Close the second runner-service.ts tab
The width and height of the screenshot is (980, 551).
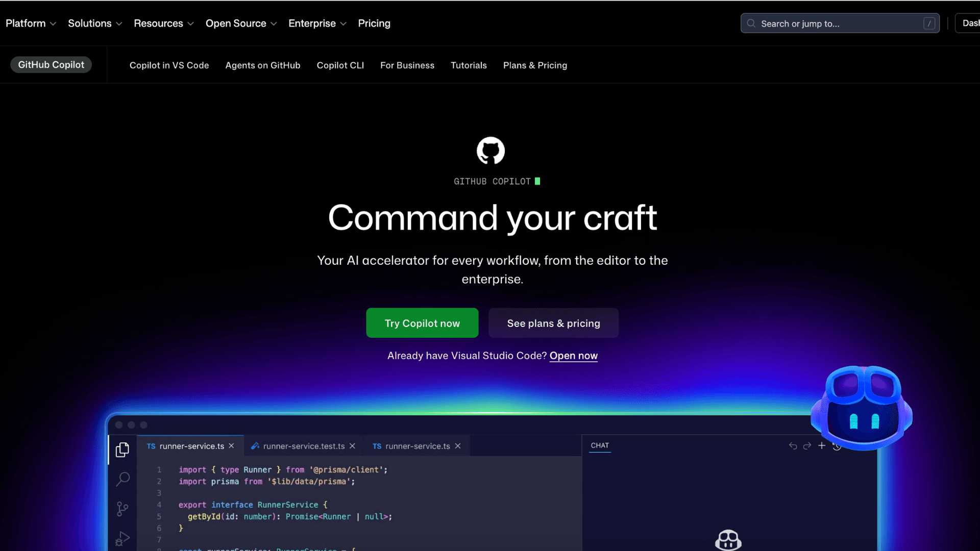[458, 446]
